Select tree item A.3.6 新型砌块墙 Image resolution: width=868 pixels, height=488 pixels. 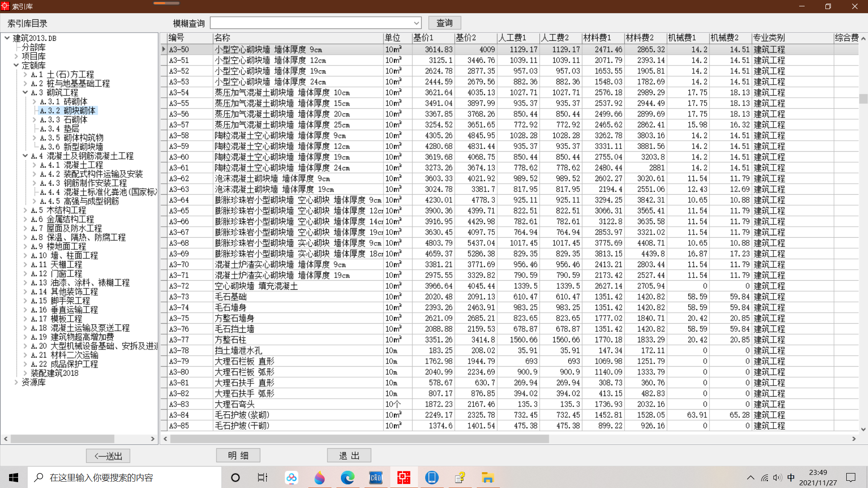tap(71, 147)
